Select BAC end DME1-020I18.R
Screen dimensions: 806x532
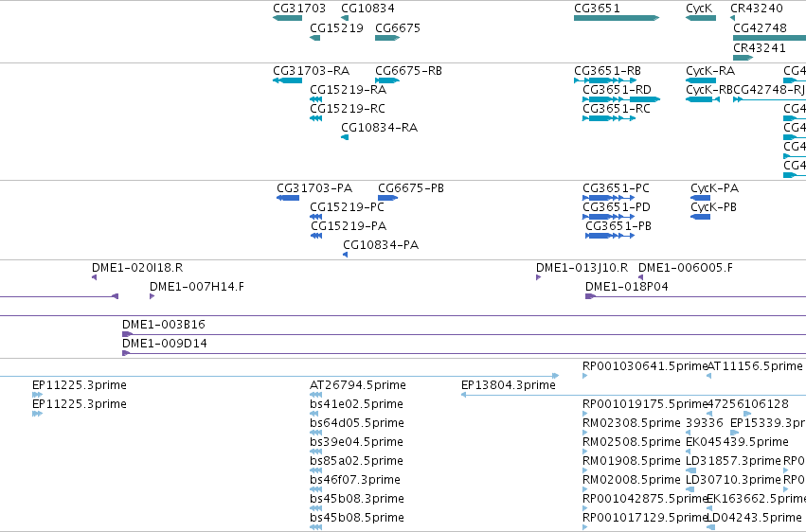[137, 268]
